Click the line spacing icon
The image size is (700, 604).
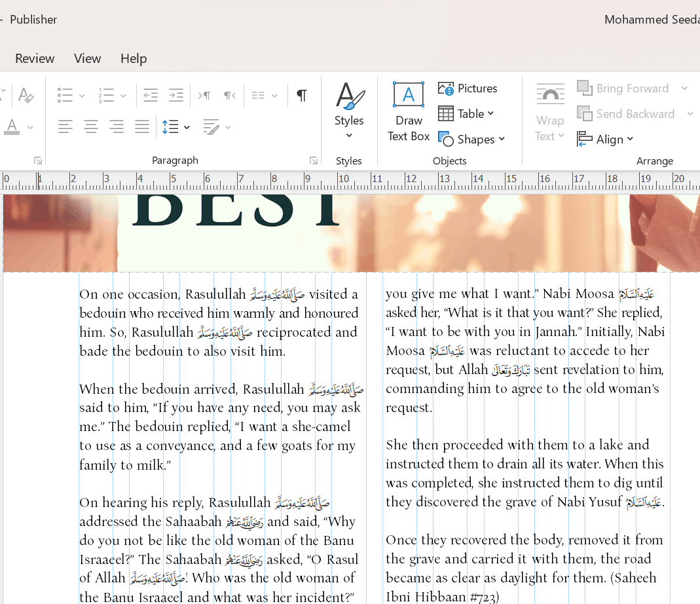pos(170,127)
